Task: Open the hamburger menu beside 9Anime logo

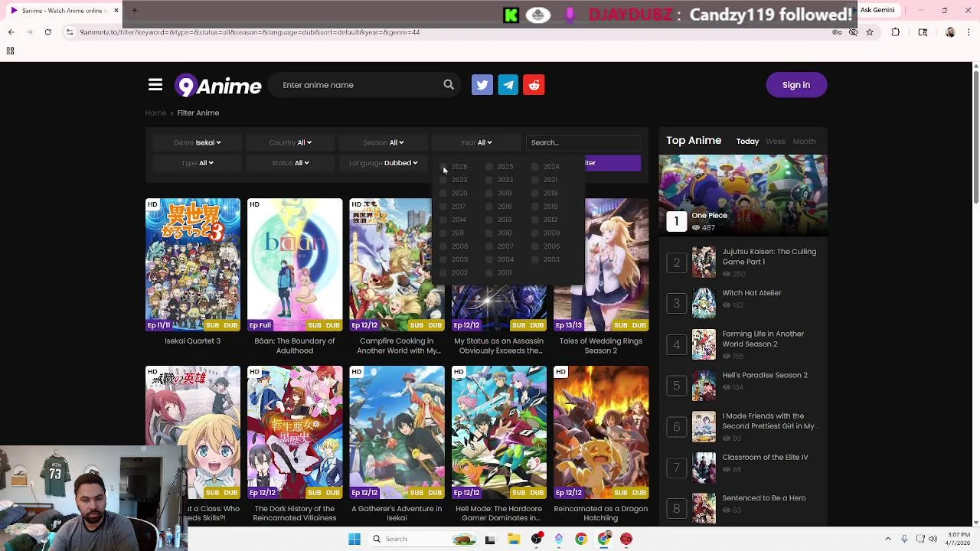Action: point(155,85)
